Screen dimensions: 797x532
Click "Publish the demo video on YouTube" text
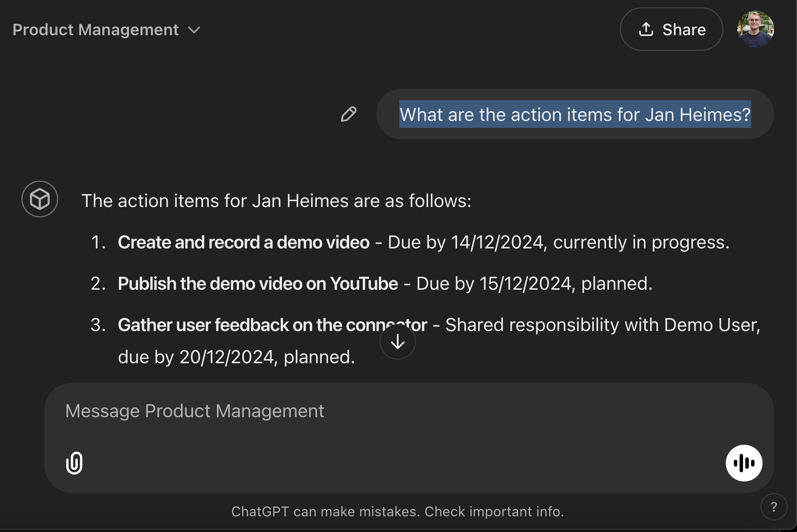click(x=258, y=284)
